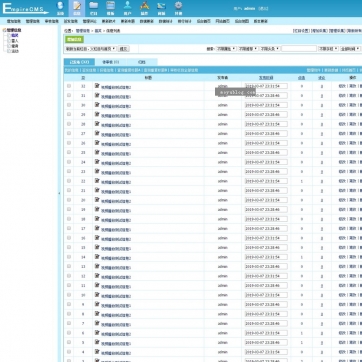Tick the checkbox for row ID 17
Viewport: 362px width, 362px height.
[69, 228]
